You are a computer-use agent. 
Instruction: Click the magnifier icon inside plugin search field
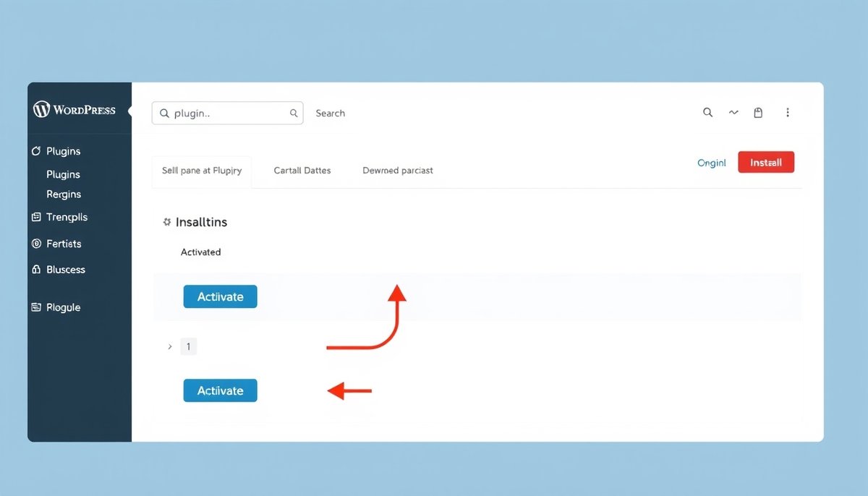pos(294,114)
